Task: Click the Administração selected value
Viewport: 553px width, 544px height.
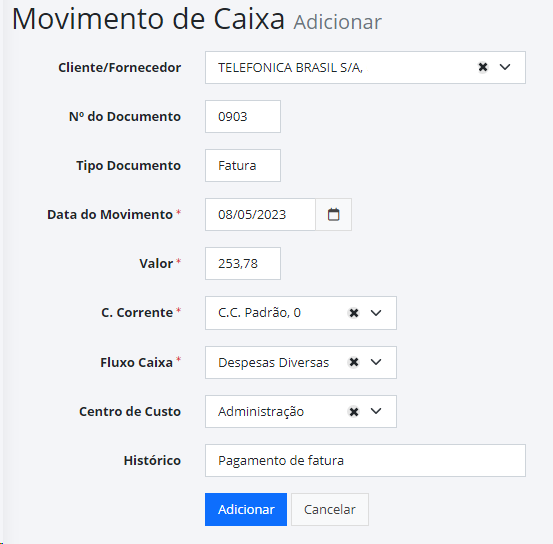Action: point(261,412)
